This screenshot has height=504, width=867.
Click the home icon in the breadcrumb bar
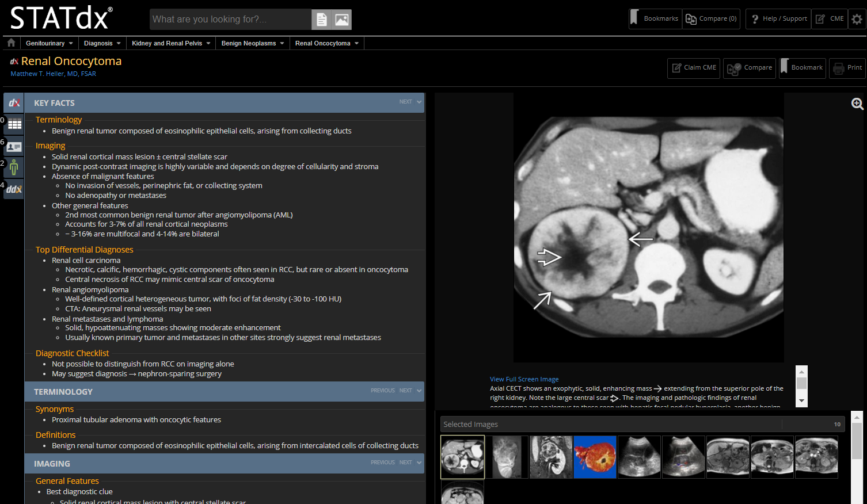point(11,43)
